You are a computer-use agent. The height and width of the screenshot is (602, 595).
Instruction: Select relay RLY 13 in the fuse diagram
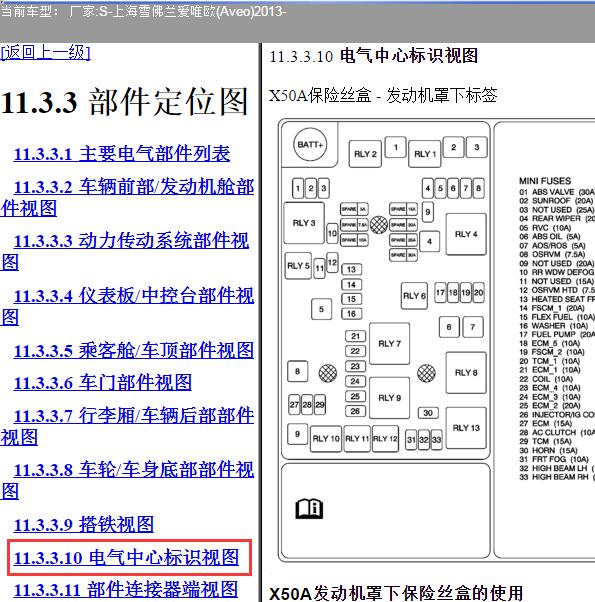click(466, 428)
